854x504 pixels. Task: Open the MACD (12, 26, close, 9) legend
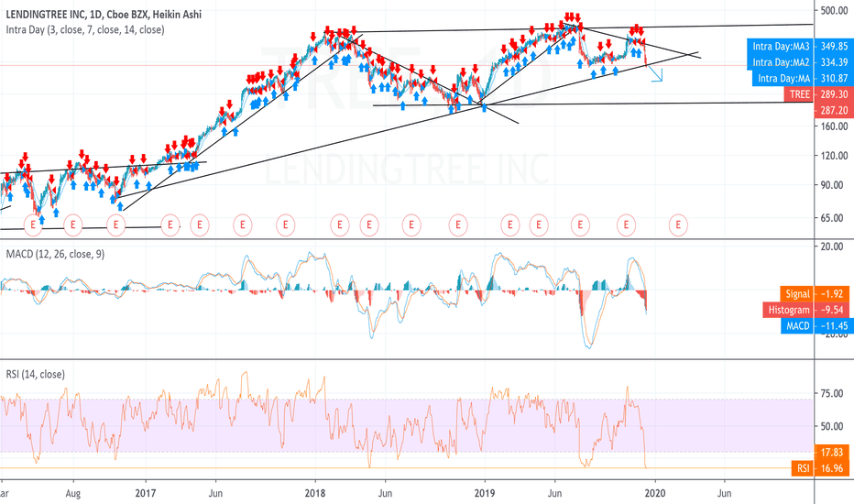(x=55, y=254)
